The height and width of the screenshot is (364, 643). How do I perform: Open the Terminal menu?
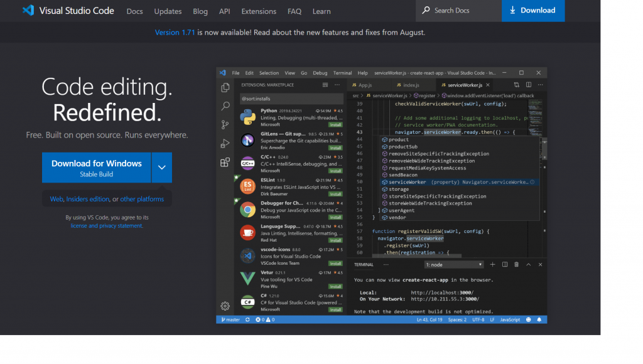coord(342,73)
